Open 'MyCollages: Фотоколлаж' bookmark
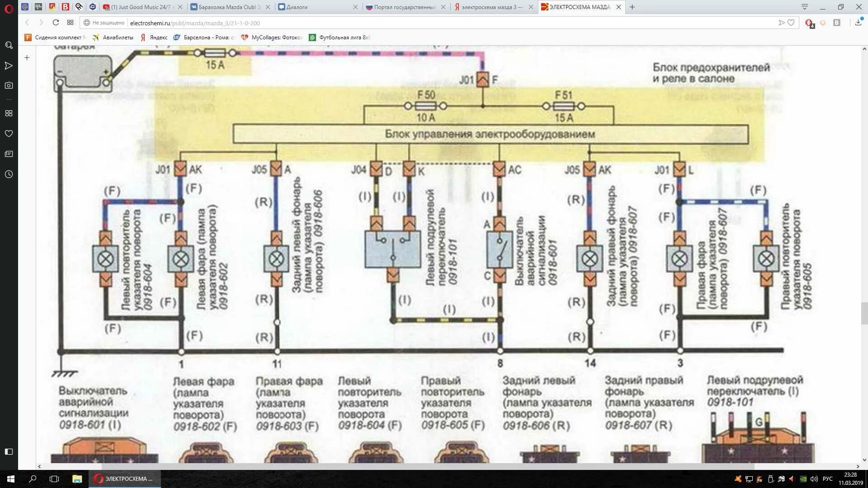Screen dimensions: 868x488 coord(272,38)
